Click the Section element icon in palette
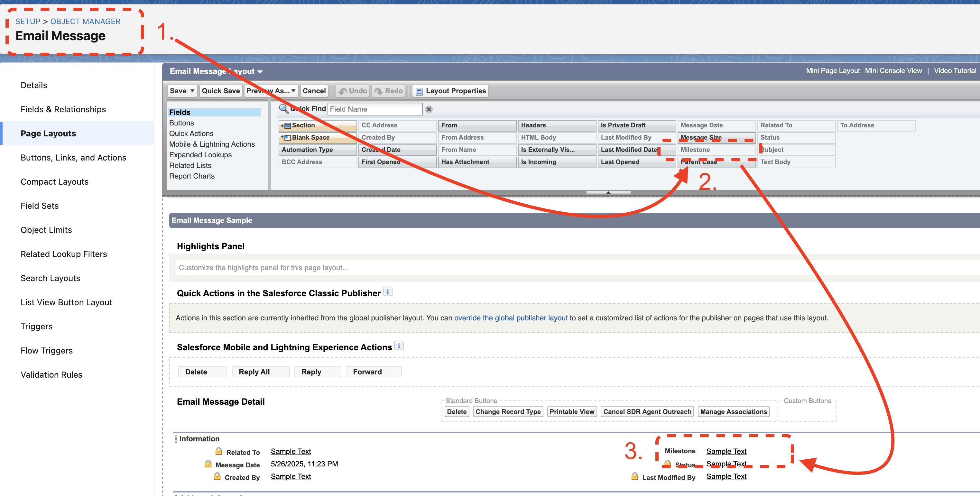980x496 pixels. pos(287,125)
